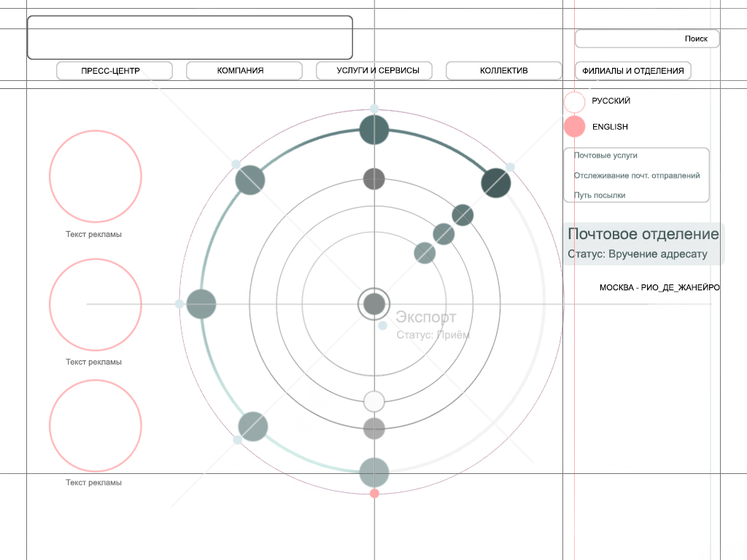747x560 pixels.
Task: Click the top advertisement circle
Action: (x=96, y=176)
